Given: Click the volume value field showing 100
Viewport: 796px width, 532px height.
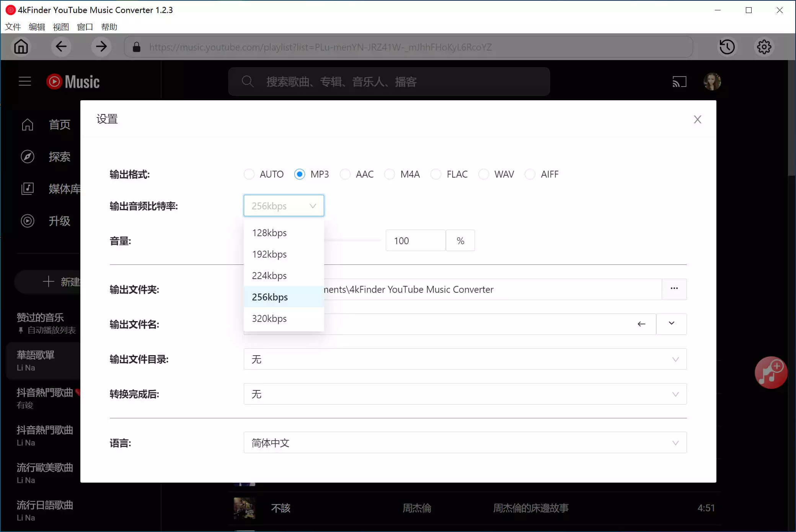Looking at the screenshot, I should point(416,241).
